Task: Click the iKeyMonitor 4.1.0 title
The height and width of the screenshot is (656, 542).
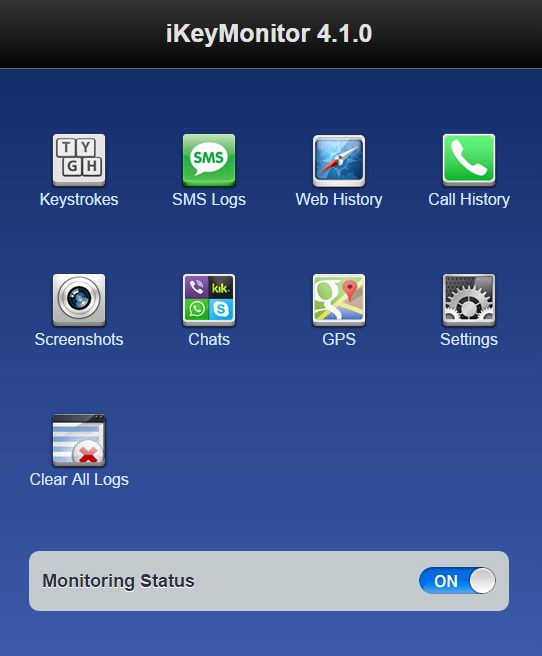Action: (x=269, y=33)
